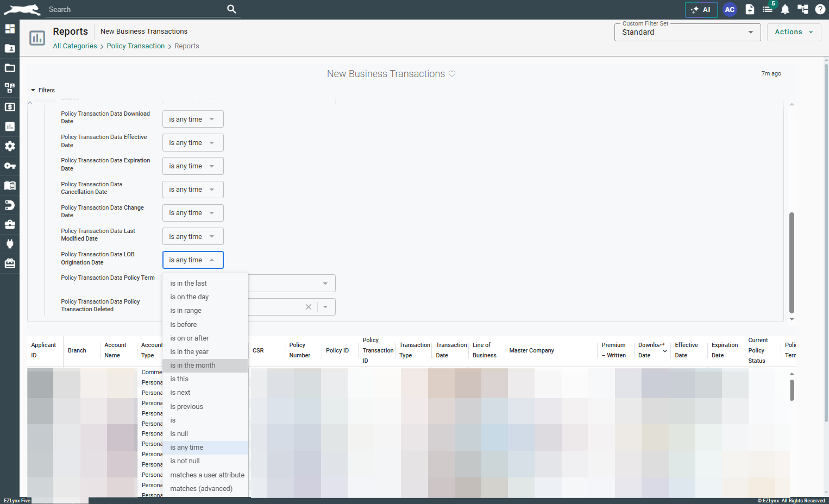Click the results table vertical scrollbar
The height and width of the screenshot is (504, 829).
pos(792,390)
